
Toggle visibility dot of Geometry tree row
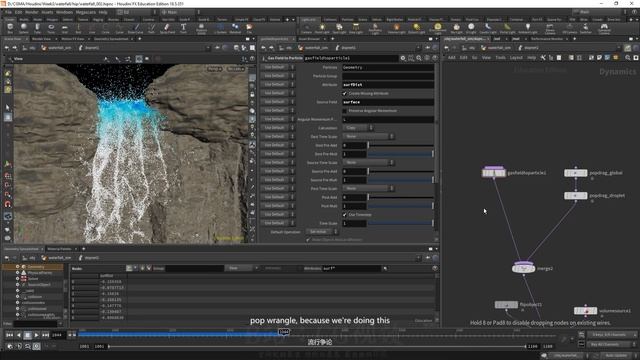[x=18, y=267]
